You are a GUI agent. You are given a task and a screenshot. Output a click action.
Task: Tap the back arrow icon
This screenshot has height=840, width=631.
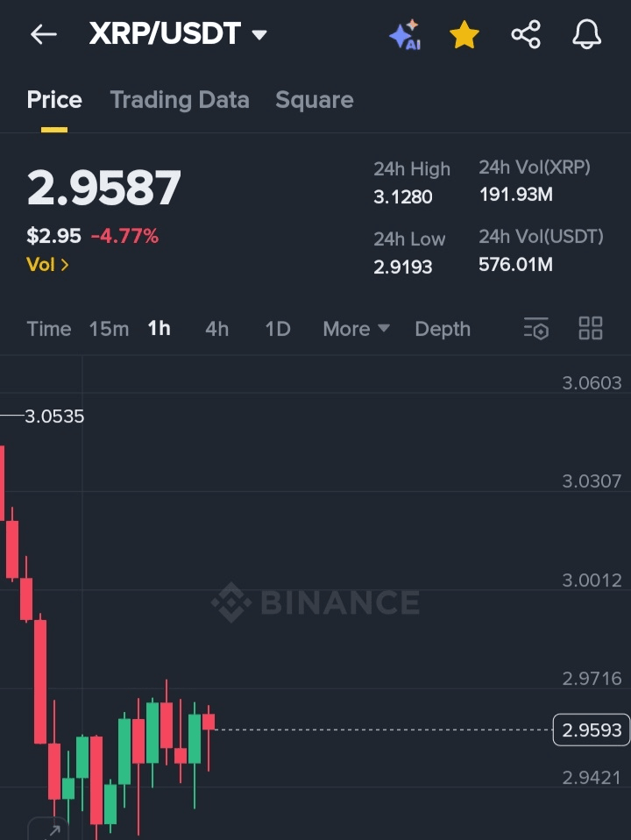point(43,35)
